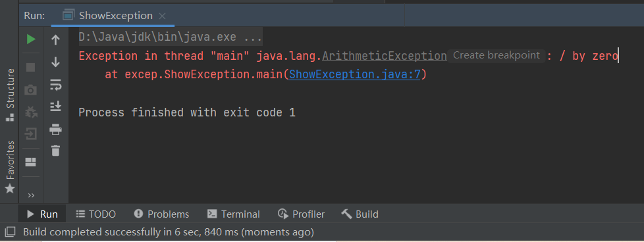Viewport: 644px width, 242px height.
Task: Click the Build completed successfully status message
Action: point(169,233)
